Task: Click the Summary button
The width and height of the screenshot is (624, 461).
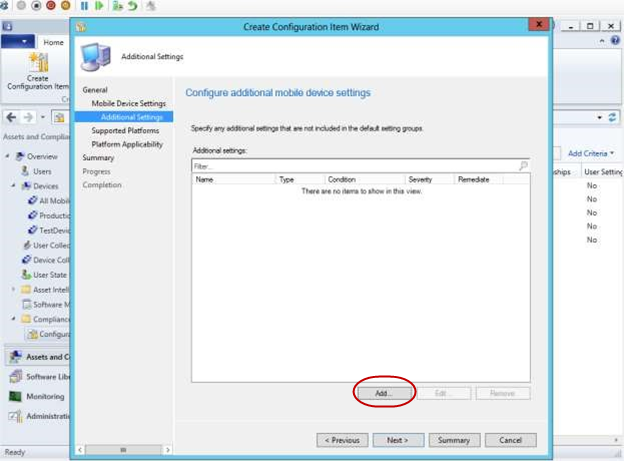Action: coord(454,440)
